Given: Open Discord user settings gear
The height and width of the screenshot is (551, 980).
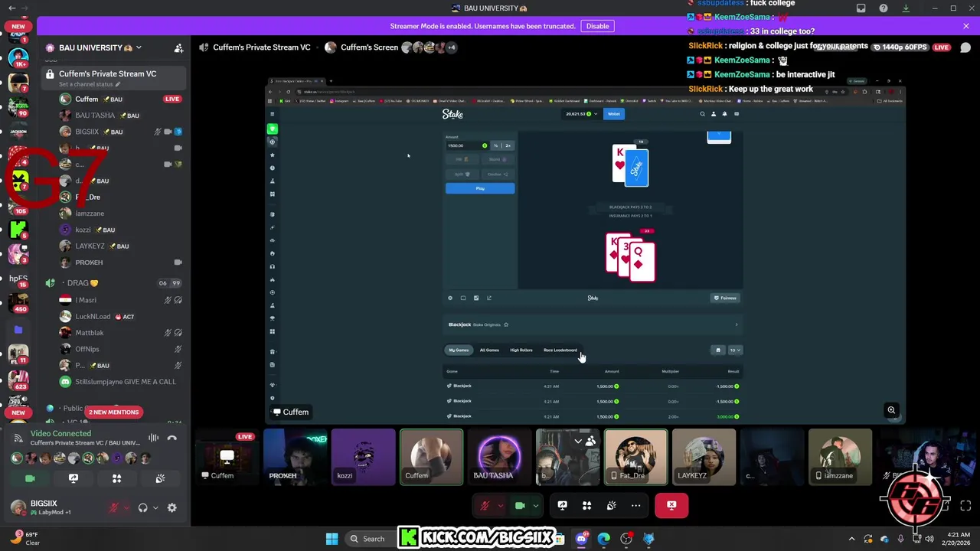Looking at the screenshot, I should click(x=171, y=507).
